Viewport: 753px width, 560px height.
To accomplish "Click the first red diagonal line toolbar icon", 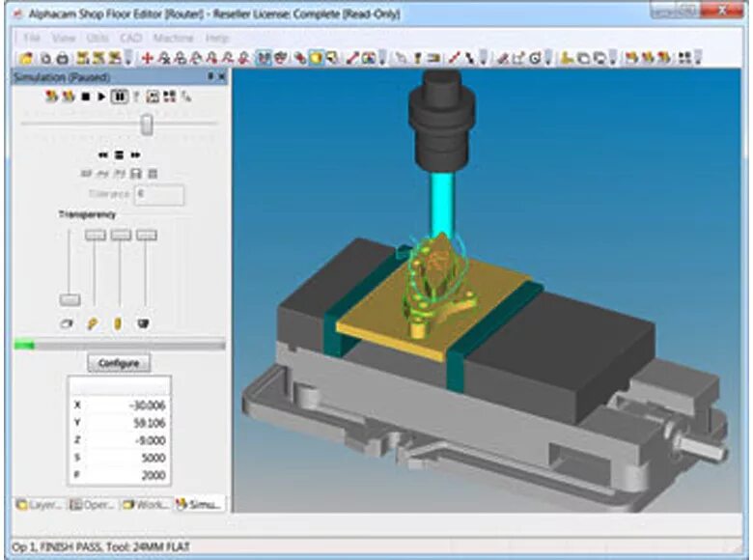I will pos(352,59).
